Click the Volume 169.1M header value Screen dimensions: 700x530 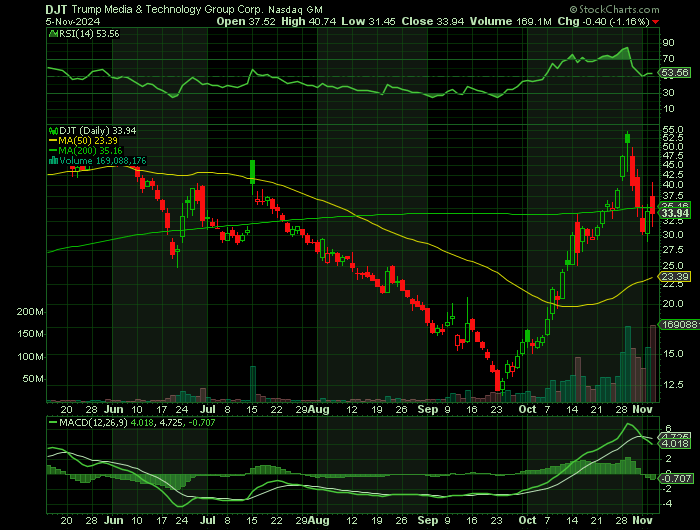(510, 21)
